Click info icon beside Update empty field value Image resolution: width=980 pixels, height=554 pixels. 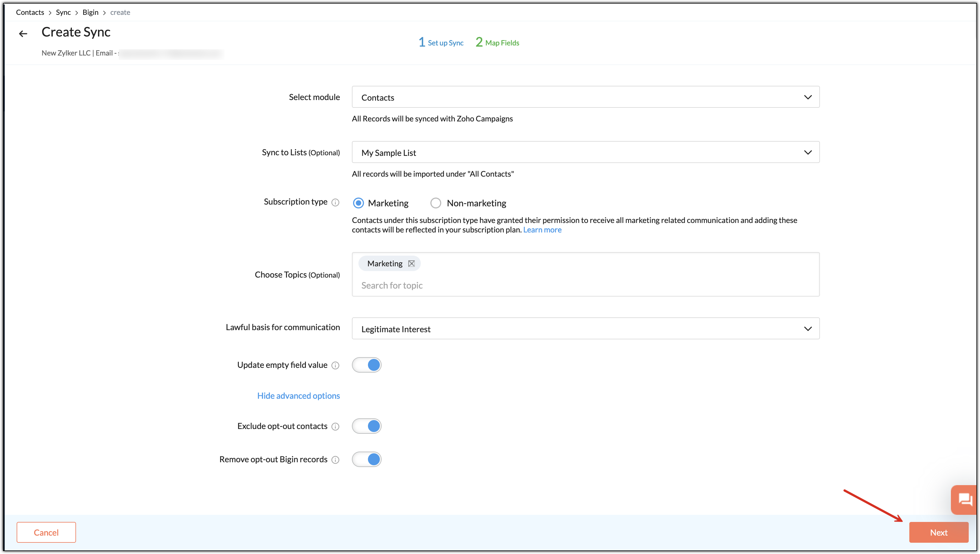[x=335, y=366]
